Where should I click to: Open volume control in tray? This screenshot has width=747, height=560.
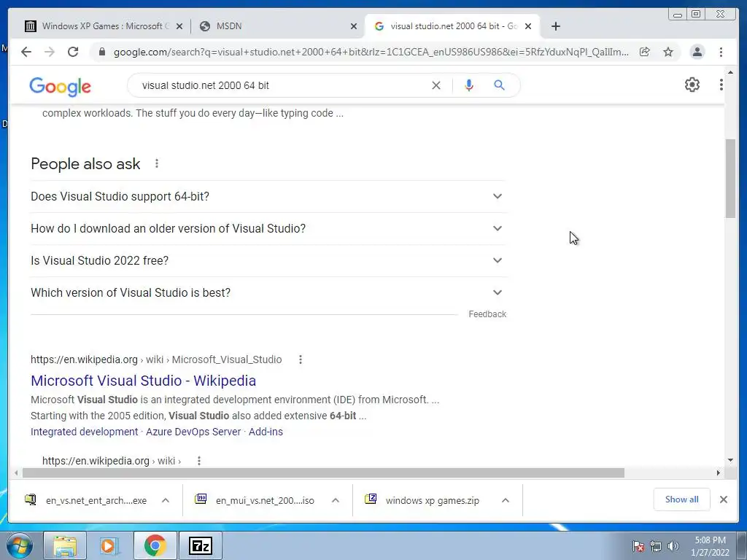(673, 546)
